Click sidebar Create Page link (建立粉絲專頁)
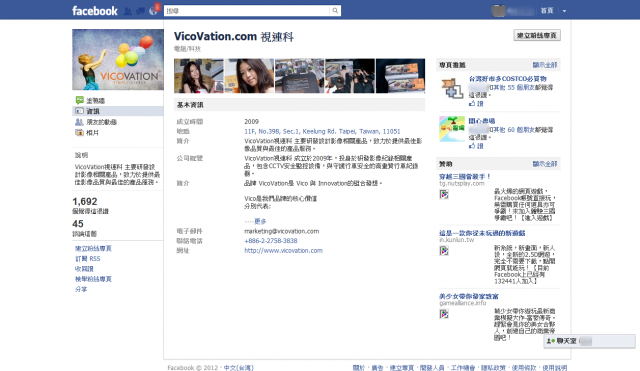640x371 pixels. point(93,249)
